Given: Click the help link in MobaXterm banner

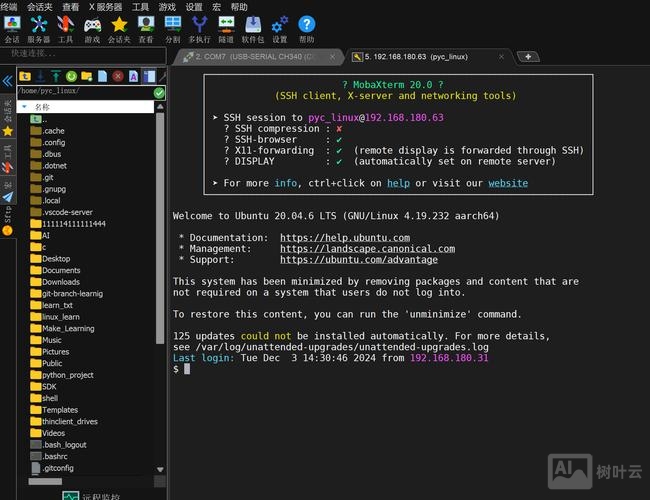Looking at the screenshot, I should [398, 183].
